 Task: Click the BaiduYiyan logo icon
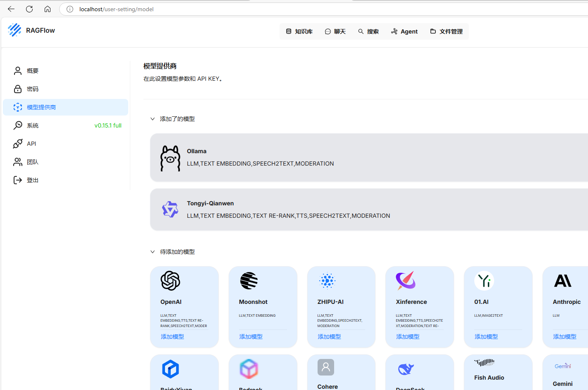coord(170,369)
